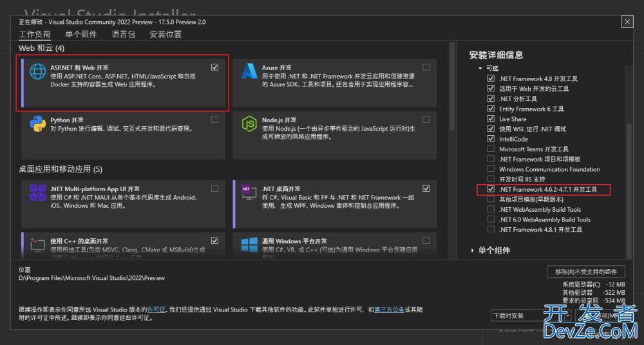The image size is (644, 345).
Task: Switch to the 语言包 tab
Action: click(123, 35)
